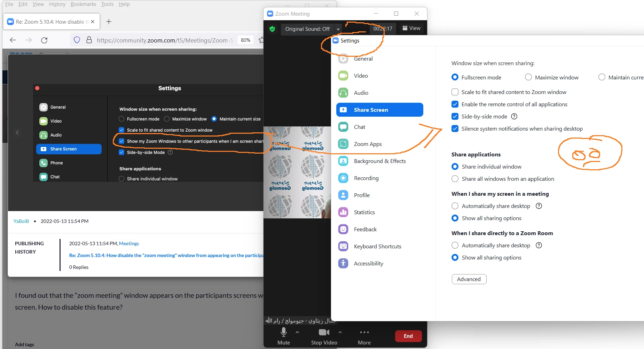
Task: Open the Edit menu in browser
Action: (x=23, y=4)
